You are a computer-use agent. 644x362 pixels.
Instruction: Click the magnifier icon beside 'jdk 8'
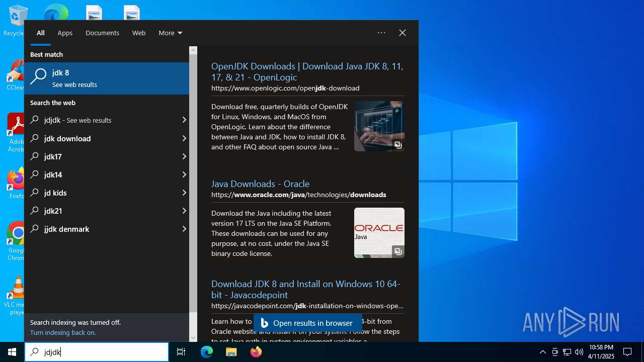pyautogui.click(x=38, y=76)
